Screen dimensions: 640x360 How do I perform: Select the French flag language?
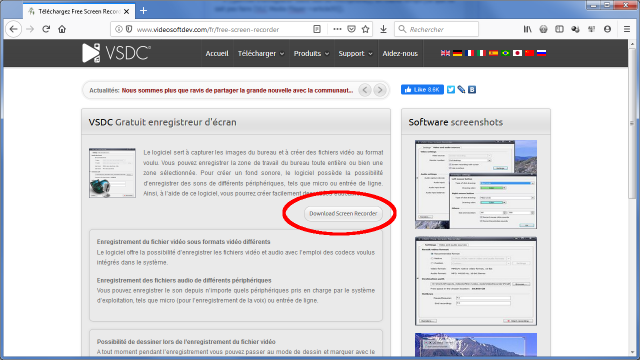pos(469,53)
